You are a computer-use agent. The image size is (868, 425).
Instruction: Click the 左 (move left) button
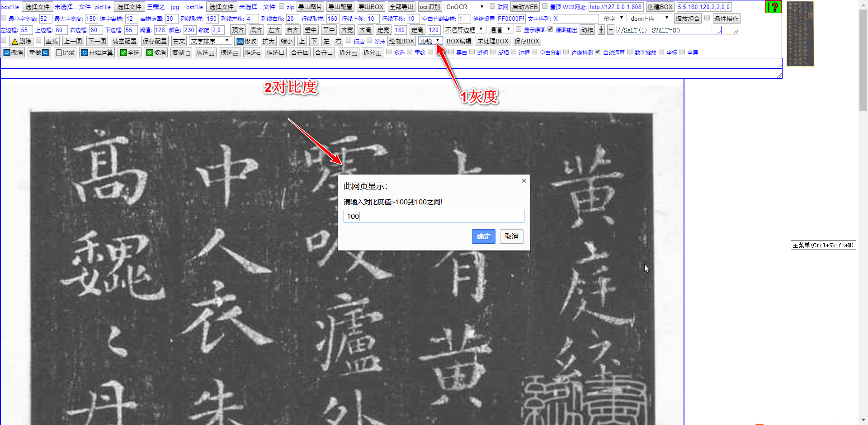(x=326, y=41)
